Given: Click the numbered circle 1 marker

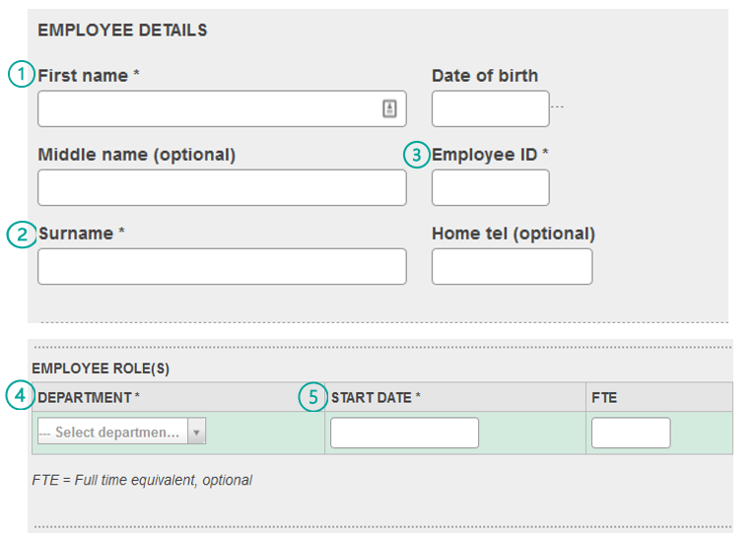Looking at the screenshot, I should point(22,74).
